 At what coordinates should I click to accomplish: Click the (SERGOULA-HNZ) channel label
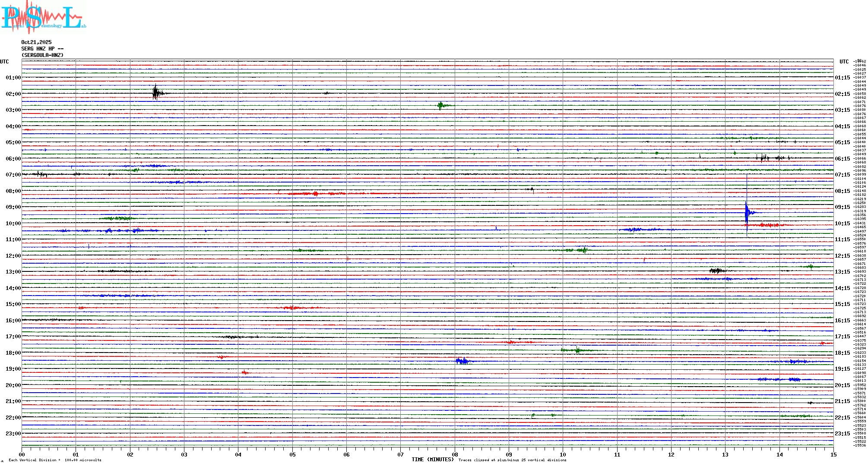(42, 55)
